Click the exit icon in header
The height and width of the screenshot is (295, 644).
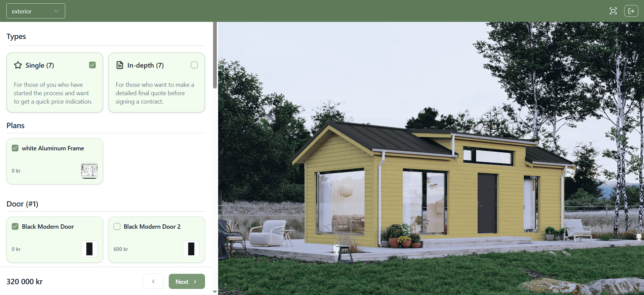[631, 11]
